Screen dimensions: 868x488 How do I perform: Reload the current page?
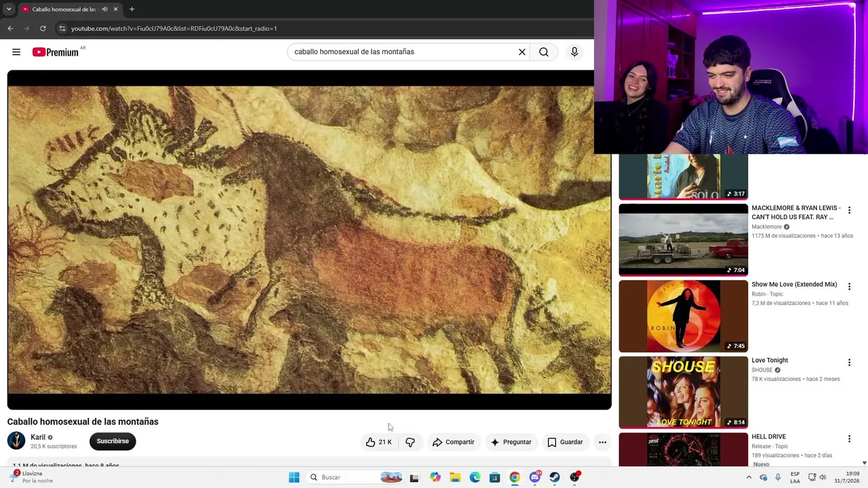tap(43, 28)
